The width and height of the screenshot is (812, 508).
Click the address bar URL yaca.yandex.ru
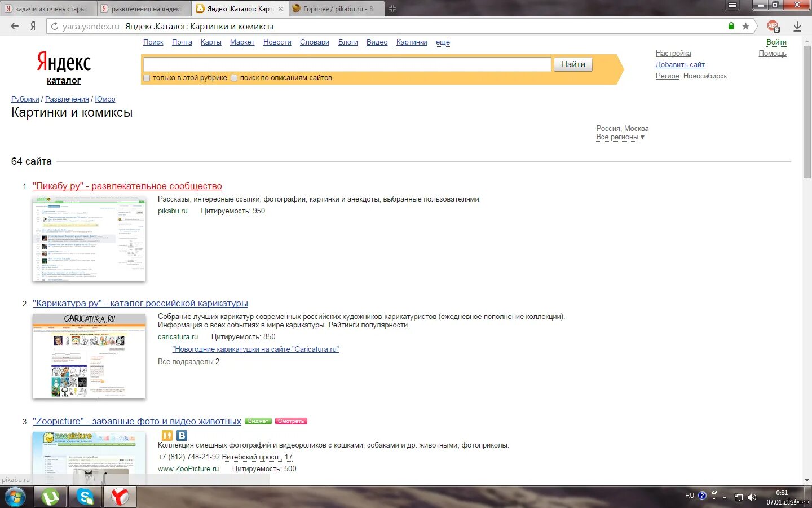(x=91, y=27)
